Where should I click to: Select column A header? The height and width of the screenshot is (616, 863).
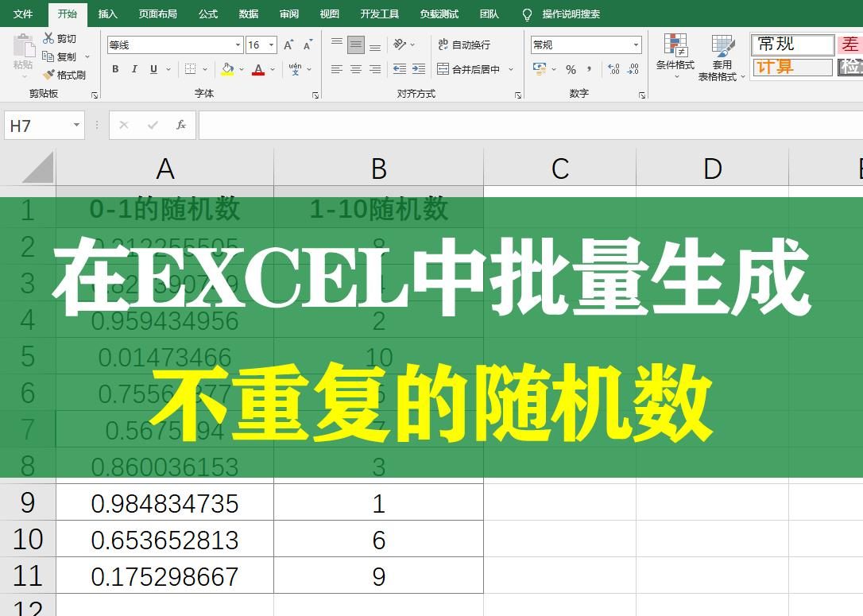tap(164, 169)
